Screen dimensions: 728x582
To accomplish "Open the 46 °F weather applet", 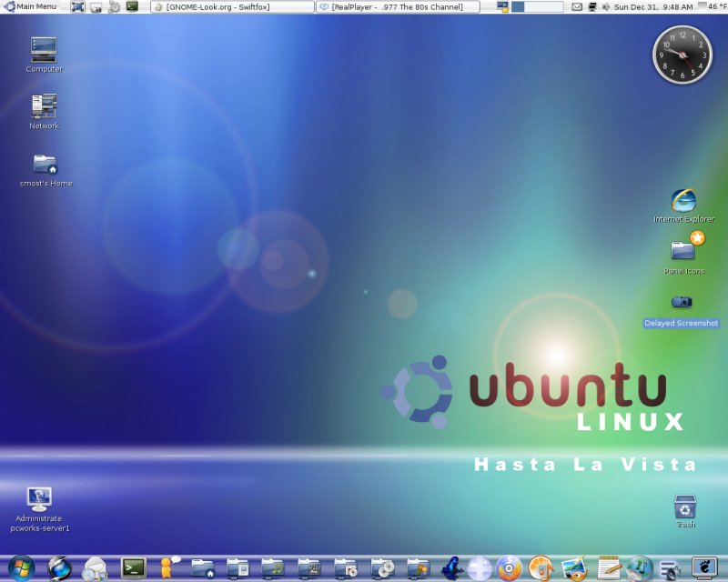I will pyautogui.click(x=713, y=6).
